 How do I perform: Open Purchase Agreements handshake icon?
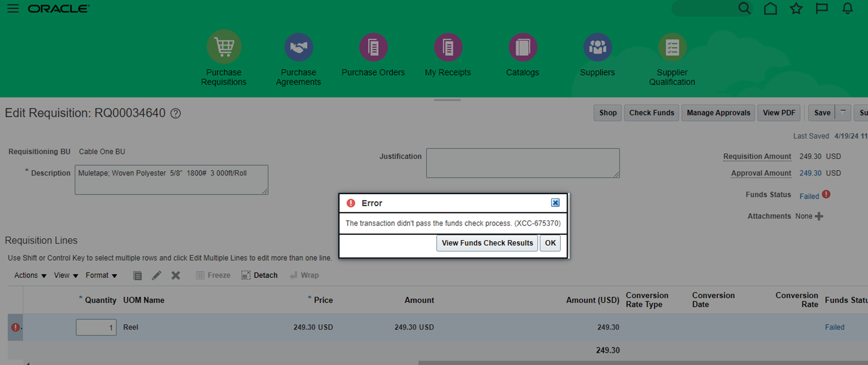point(298,47)
